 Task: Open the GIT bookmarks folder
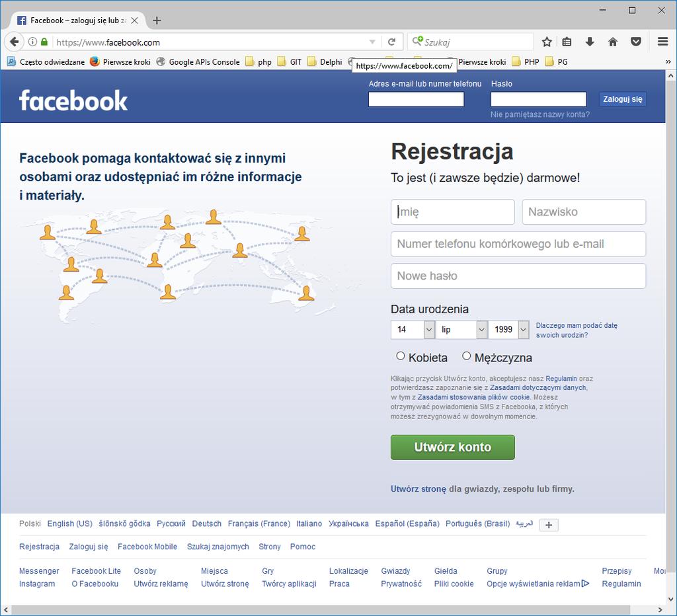290,61
